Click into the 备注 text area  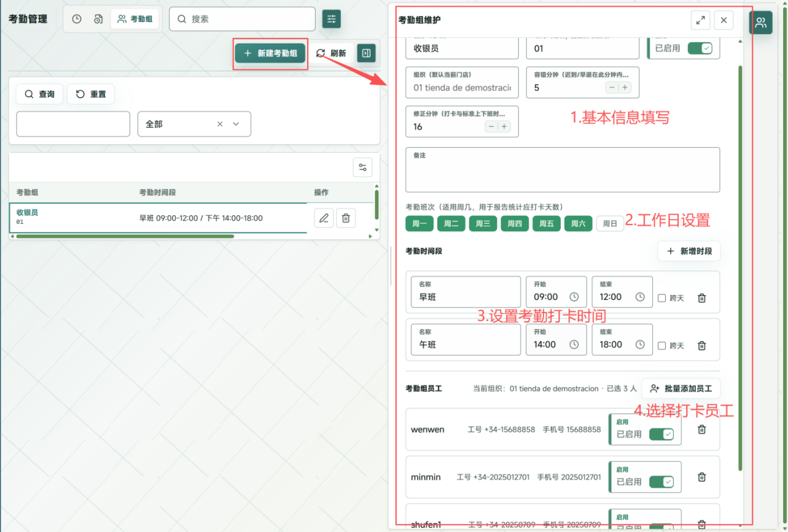(563, 170)
